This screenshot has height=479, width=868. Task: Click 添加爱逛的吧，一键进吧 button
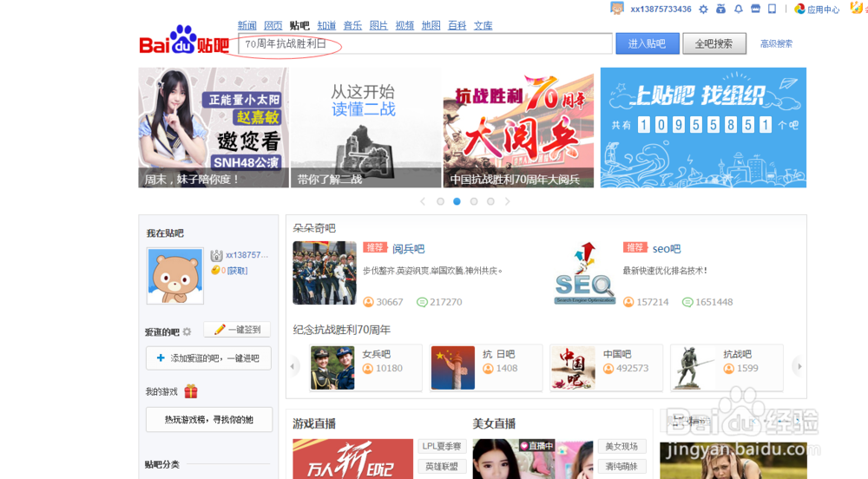(208, 358)
